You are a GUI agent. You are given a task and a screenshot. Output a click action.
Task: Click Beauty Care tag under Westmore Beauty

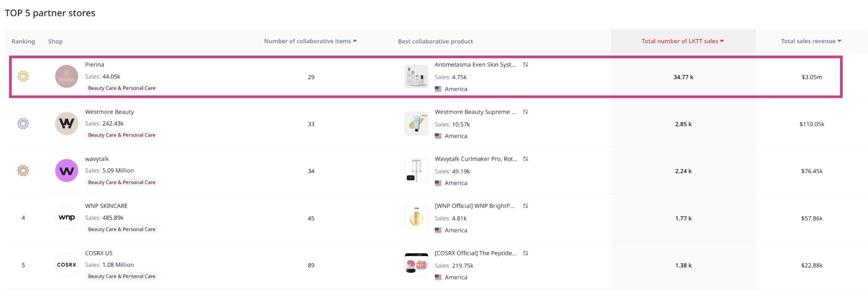coord(122,135)
